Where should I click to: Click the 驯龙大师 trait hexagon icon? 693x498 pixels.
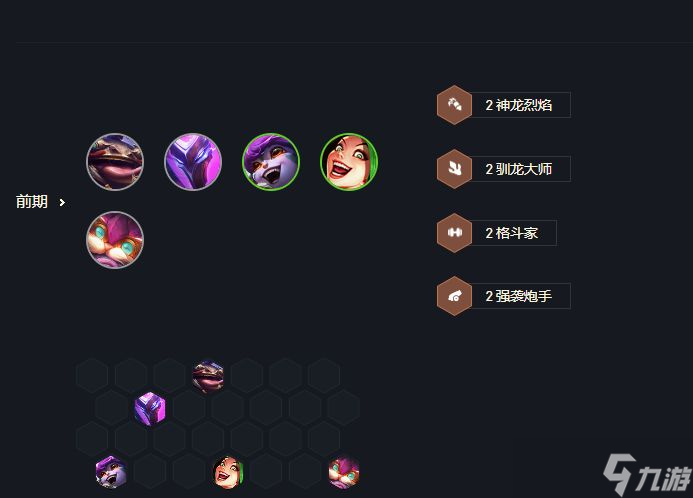(454, 169)
